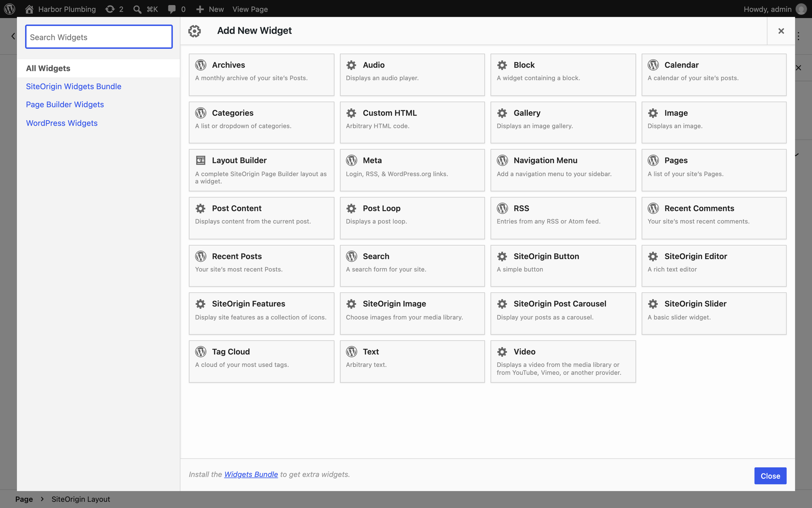812x508 pixels.
Task: Add the Text widget
Action: pyautogui.click(x=412, y=361)
